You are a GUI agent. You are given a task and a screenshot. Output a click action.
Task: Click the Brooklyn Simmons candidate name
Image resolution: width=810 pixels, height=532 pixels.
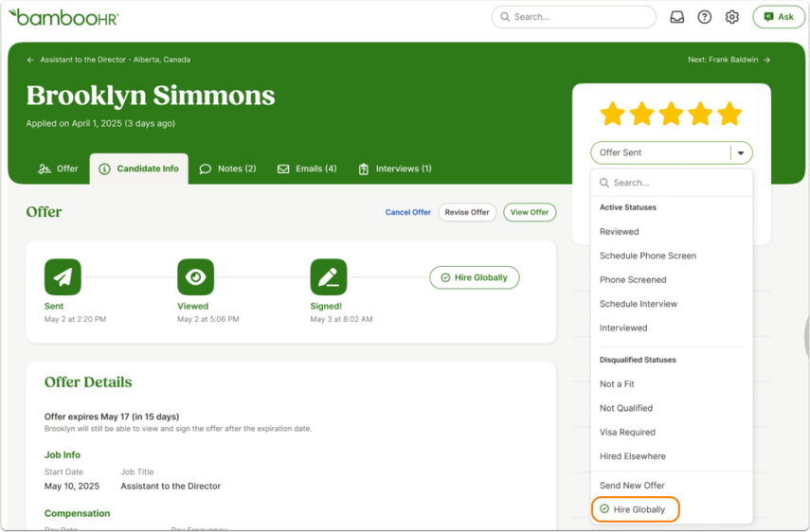click(x=151, y=96)
